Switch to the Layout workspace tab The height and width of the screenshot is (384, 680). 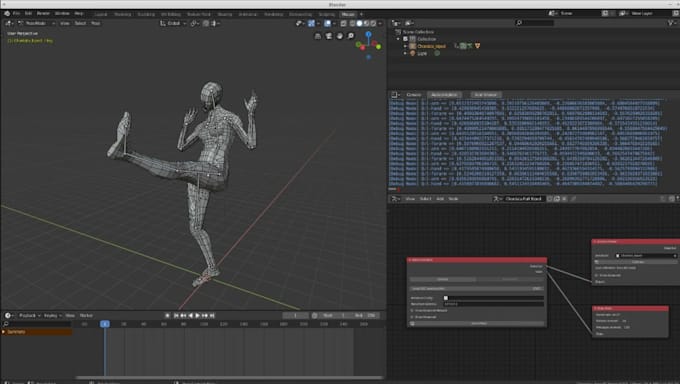coord(101,14)
